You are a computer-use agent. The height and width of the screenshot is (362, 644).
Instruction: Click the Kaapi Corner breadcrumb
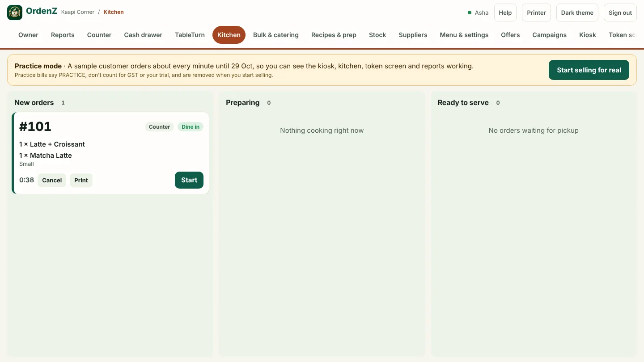tap(78, 12)
